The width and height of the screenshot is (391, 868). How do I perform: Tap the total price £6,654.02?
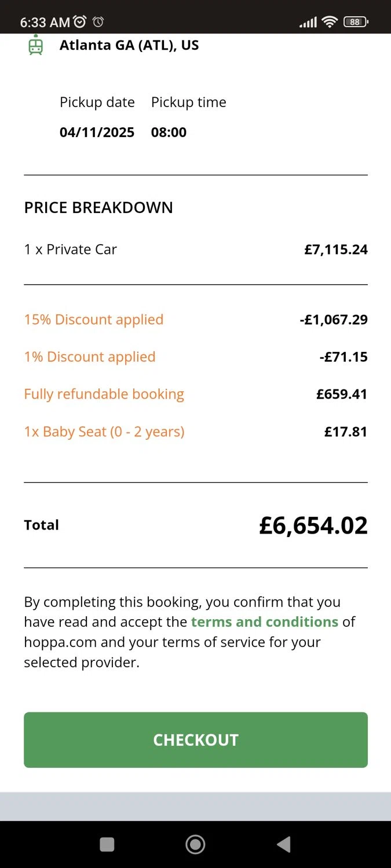313,525
